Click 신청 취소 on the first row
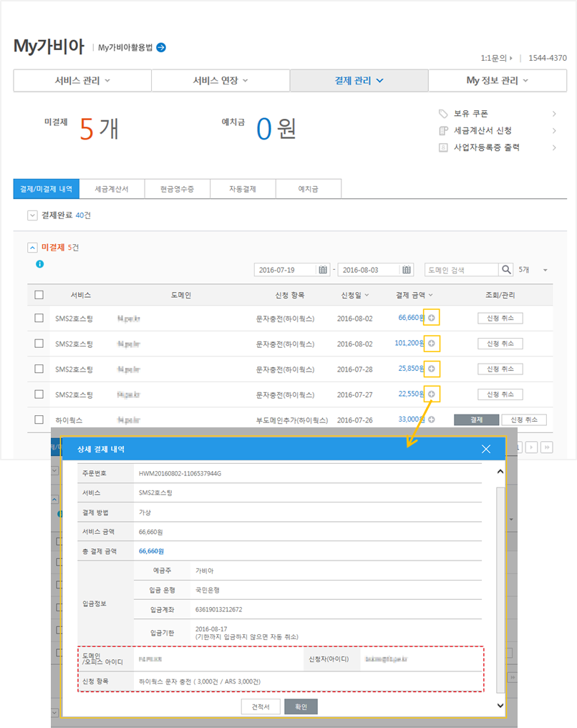Viewport: 577px width, 728px height. point(499,317)
